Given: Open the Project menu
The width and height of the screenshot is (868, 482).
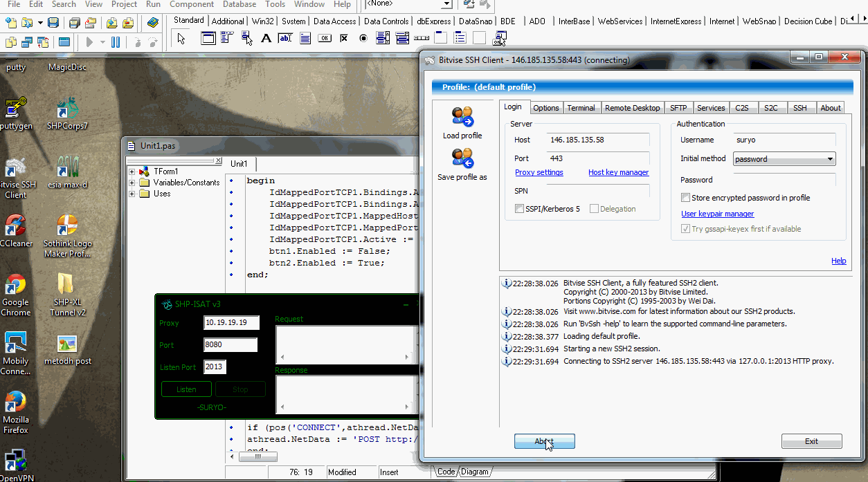Looking at the screenshot, I should click(x=124, y=4).
